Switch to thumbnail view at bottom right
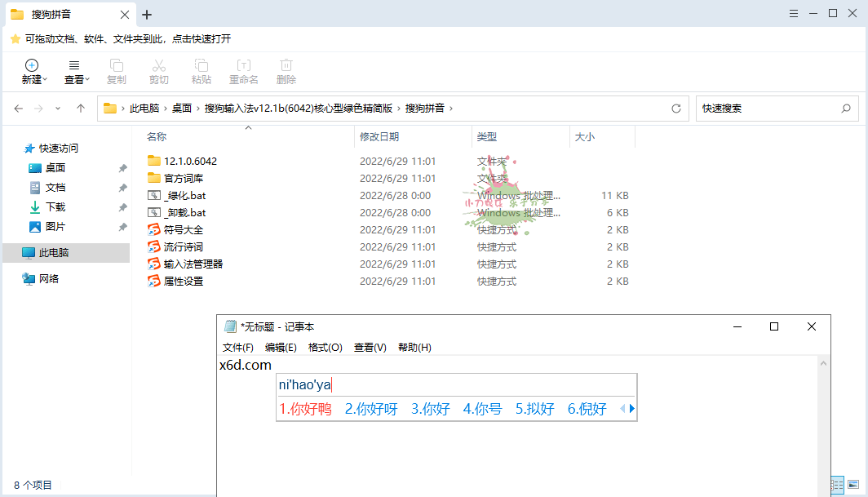Image resolution: width=868 pixels, height=497 pixels. pos(854,484)
